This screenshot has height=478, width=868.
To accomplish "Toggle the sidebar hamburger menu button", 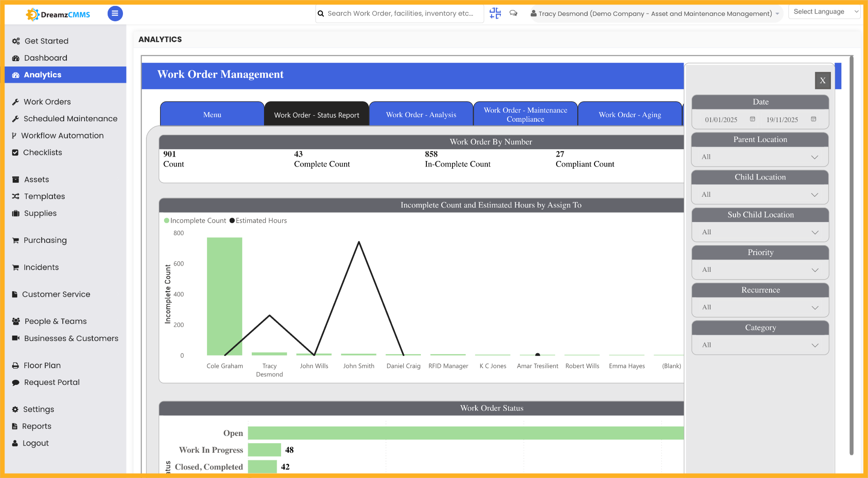I will coord(115,14).
